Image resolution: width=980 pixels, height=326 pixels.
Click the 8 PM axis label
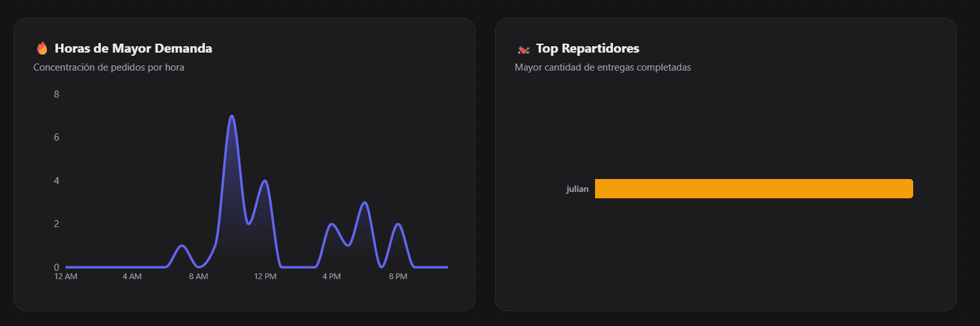(398, 277)
